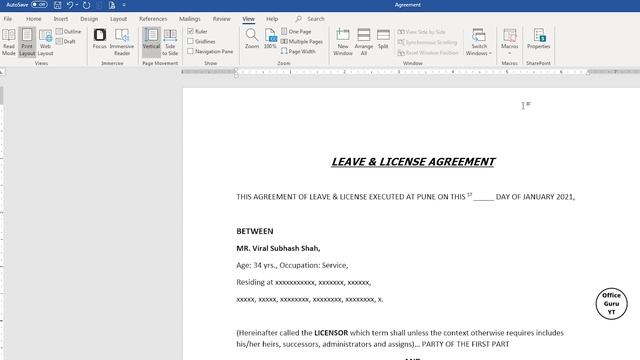Uncheck the Ruler checkbox
The height and width of the screenshot is (360, 640).
190,31
